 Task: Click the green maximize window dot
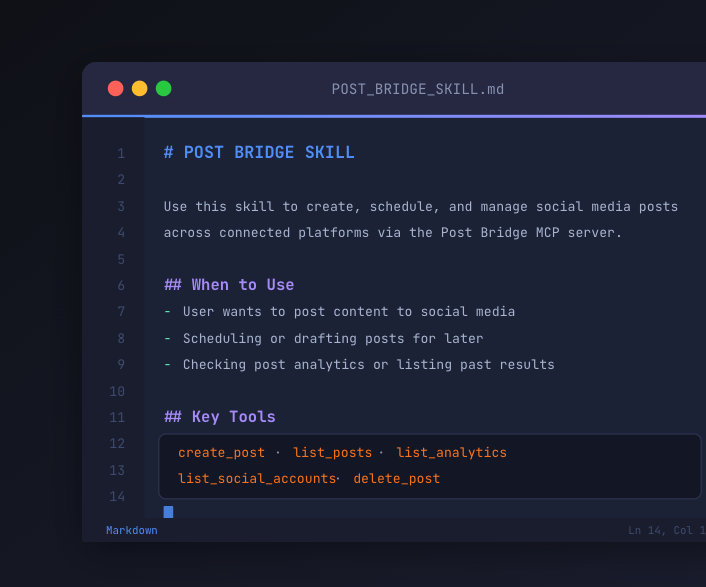click(x=163, y=88)
